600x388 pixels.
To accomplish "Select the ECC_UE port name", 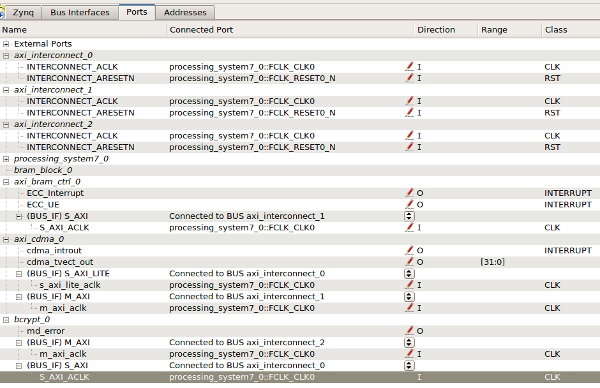I will click(43, 205).
